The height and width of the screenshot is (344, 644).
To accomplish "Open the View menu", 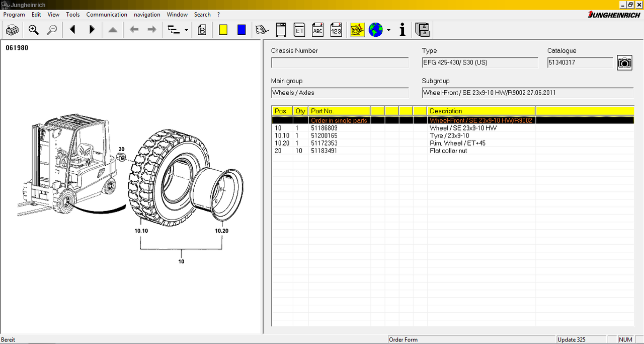I will (53, 15).
